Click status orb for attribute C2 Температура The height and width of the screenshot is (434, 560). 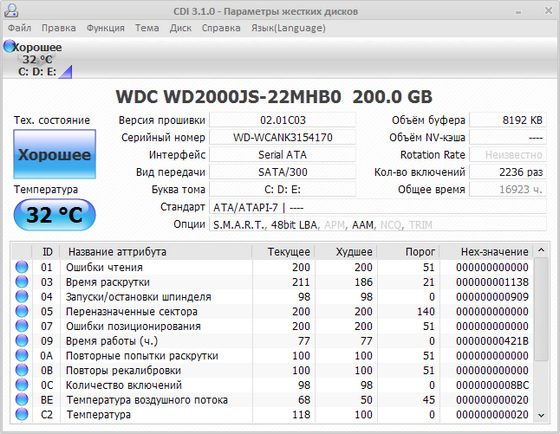click(x=22, y=414)
